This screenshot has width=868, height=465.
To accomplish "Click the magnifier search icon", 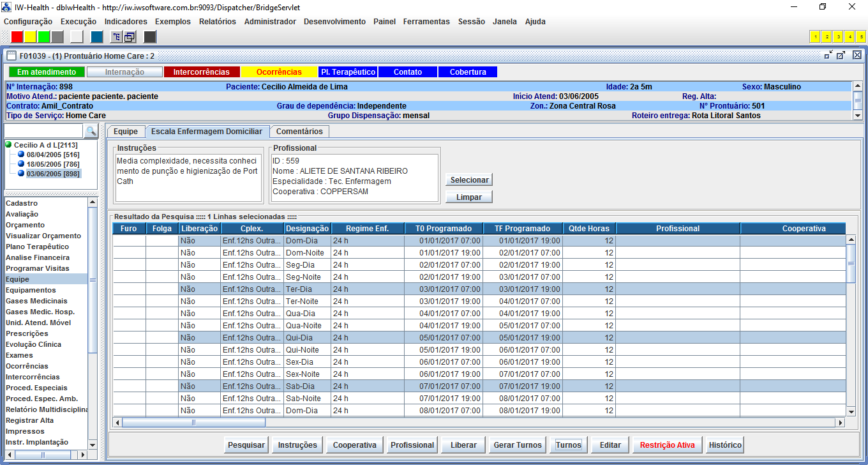I will pyautogui.click(x=91, y=131).
